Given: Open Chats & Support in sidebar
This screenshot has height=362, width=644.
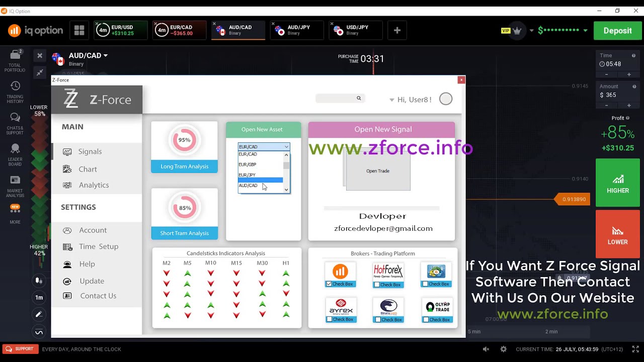Looking at the screenshot, I should 15,124.
